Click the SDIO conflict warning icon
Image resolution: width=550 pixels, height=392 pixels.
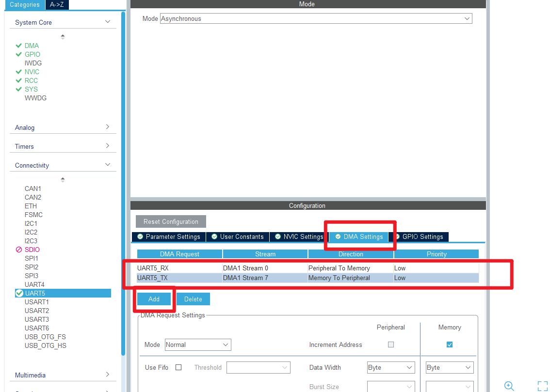tap(19, 250)
